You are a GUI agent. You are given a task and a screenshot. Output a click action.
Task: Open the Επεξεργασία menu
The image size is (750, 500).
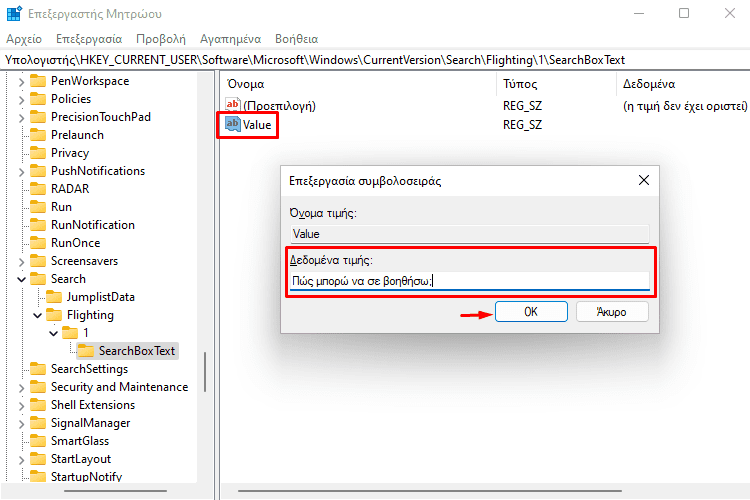coord(89,39)
